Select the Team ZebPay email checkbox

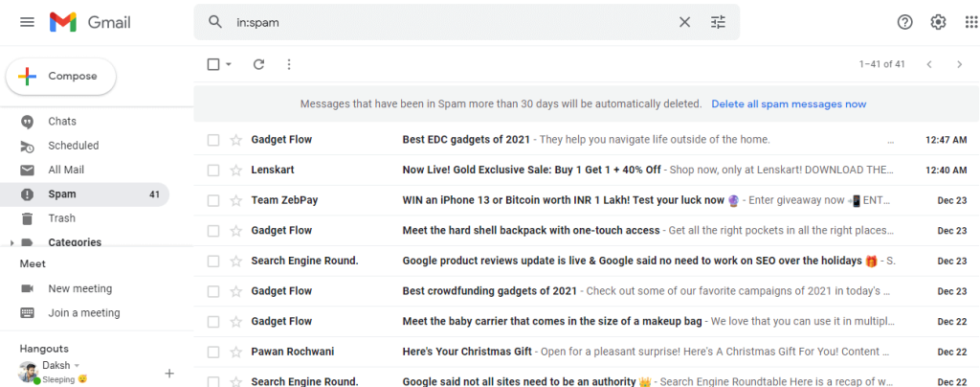[213, 201]
